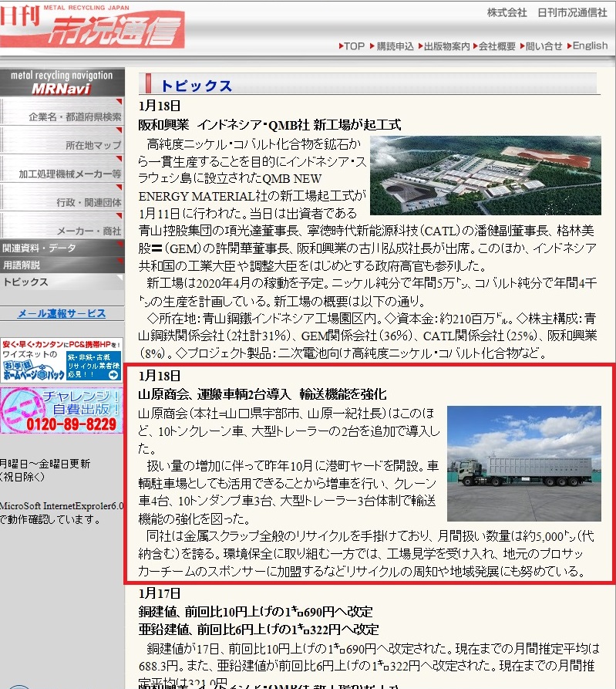Open 関連資料・データ sidebar item
Screen dimensions: 616x689
pyautogui.click(x=62, y=248)
